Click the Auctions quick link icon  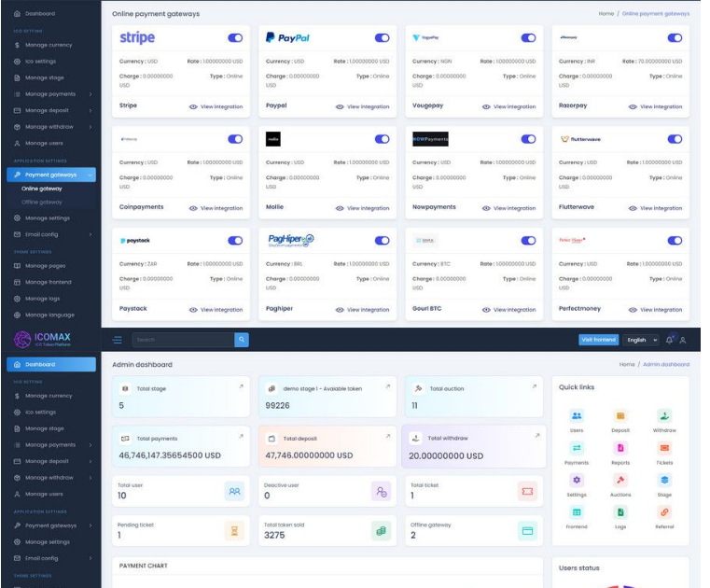pos(620,480)
